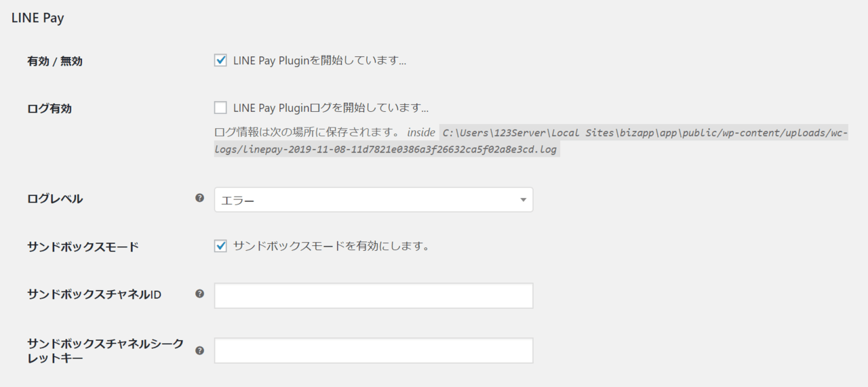This screenshot has width=868, height=387.
Task: Click text LINE Pay Pluginログを開始しています…
Action: click(x=331, y=107)
